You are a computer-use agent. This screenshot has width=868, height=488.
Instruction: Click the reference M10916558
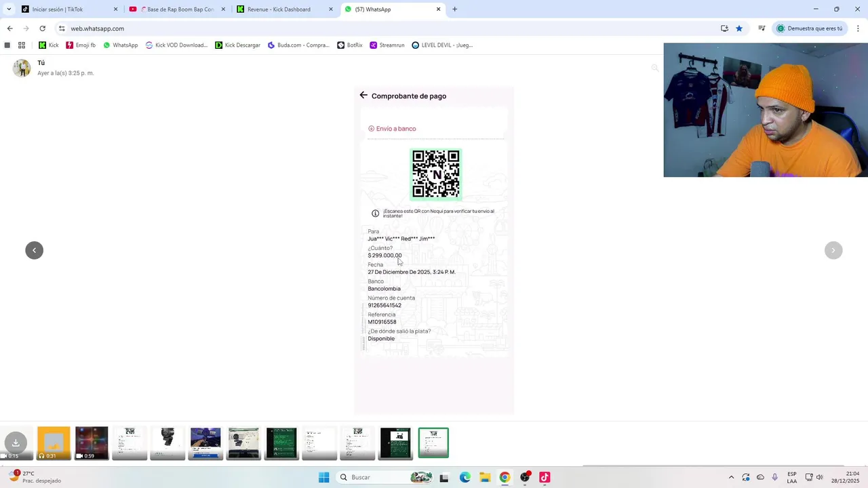tap(382, 322)
